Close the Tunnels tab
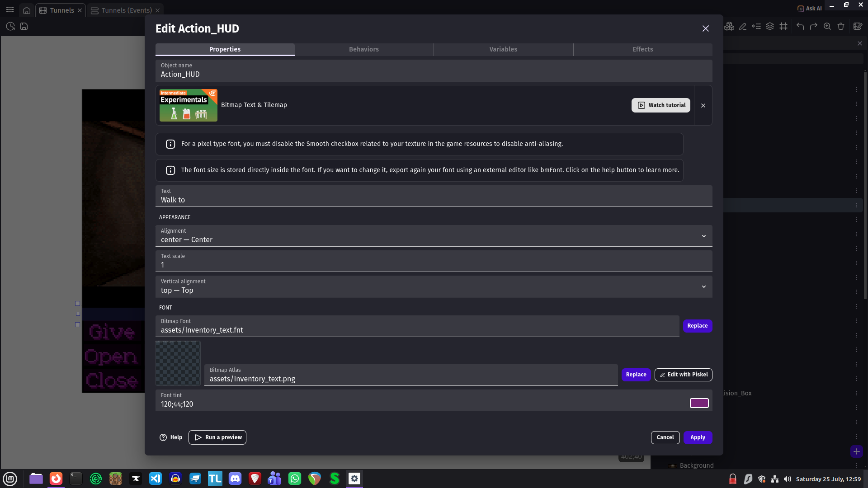Image resolution: width=868 pixels, height=488 pixels. [x=80, y=10]
